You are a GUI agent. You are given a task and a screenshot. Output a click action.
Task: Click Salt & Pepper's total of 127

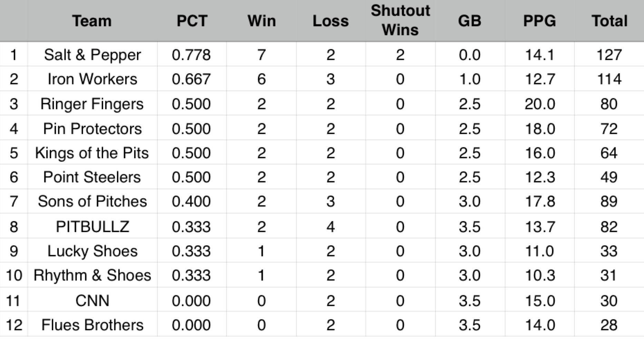tap(609, 54)
